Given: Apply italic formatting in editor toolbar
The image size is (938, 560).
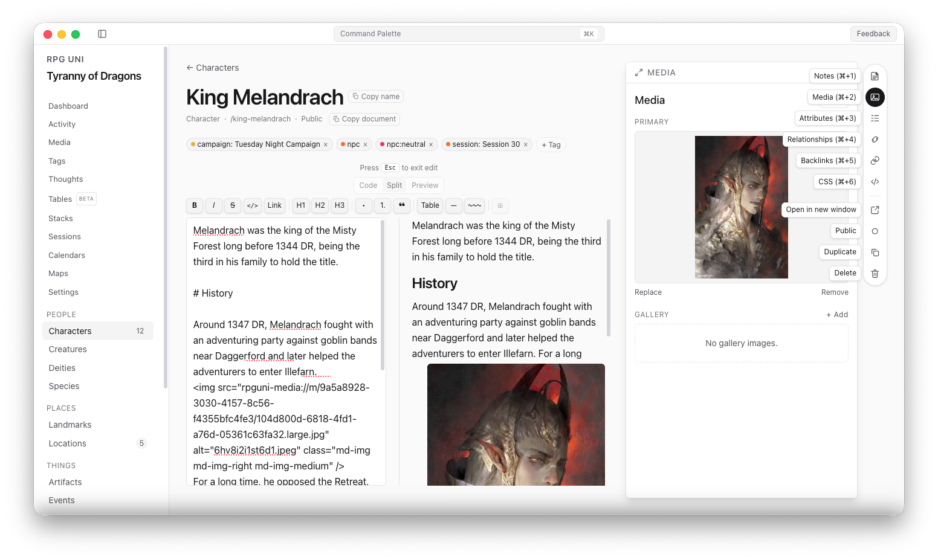Looking at the screenshot, I should [x=213, y=205].
